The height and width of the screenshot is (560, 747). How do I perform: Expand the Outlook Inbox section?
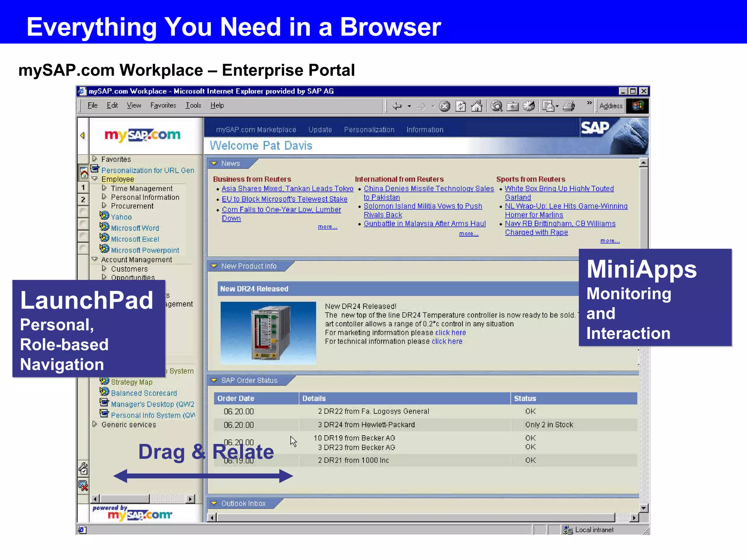(x=214, y=503)
